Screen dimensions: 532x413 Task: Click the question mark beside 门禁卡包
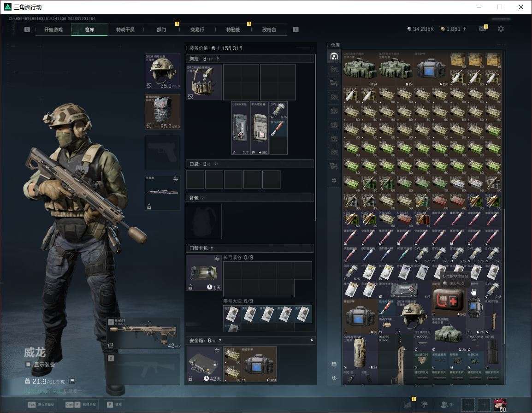click(212, 248)
